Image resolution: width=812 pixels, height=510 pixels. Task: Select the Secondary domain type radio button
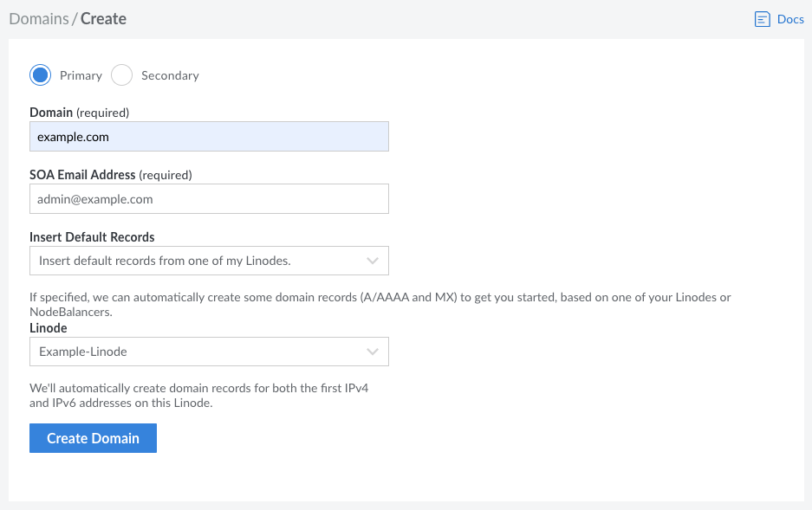pyautogui.click(x=121, y=75)
